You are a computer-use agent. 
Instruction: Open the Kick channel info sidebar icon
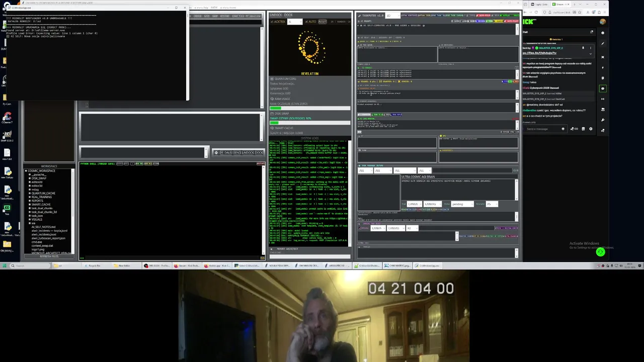[603, 33]
